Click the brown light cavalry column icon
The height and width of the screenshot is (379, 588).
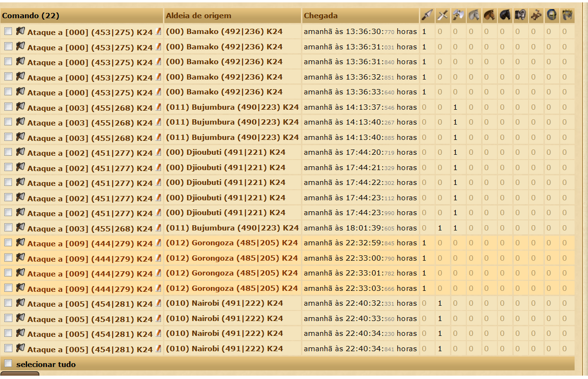click(x=489, y=15)
